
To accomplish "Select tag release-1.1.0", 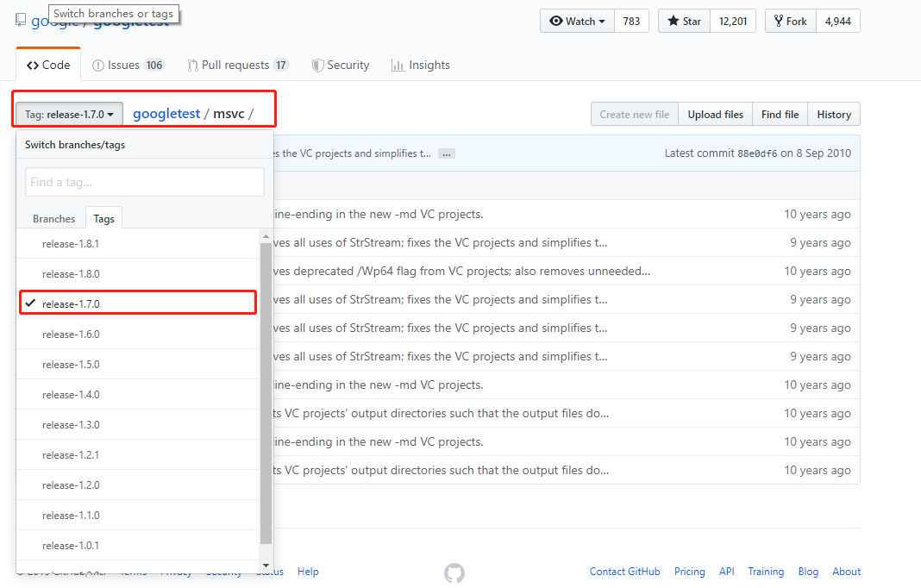I will 137,516.
